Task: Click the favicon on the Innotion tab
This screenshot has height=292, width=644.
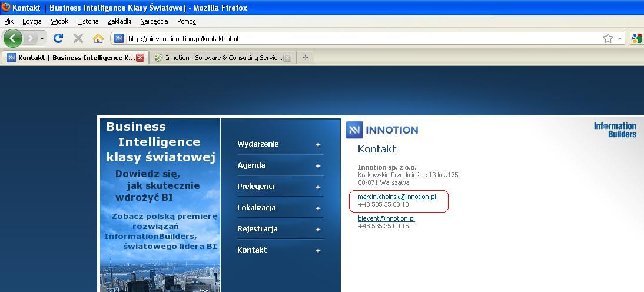Action: click(x=158, y=58)
